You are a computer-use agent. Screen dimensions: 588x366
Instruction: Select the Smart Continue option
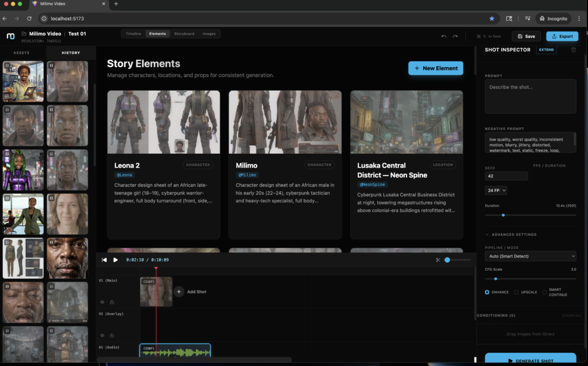(x=545, y=292)
